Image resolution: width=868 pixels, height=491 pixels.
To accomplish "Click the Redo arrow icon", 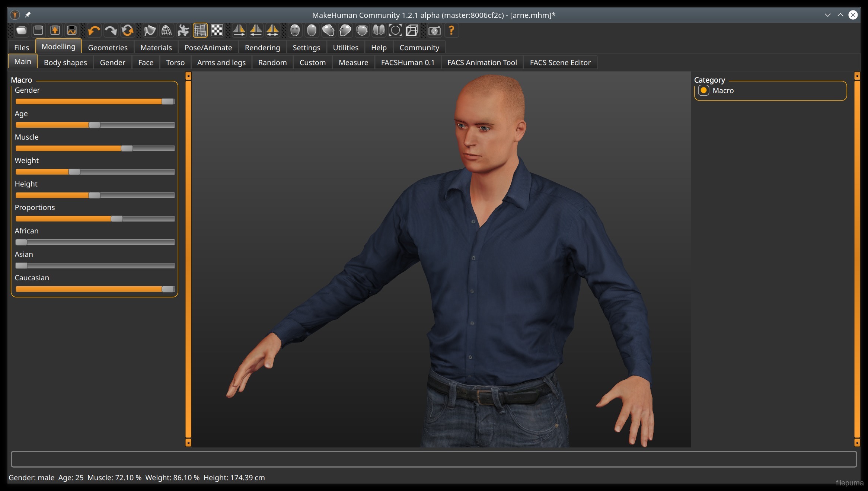I will click(111, 31).
